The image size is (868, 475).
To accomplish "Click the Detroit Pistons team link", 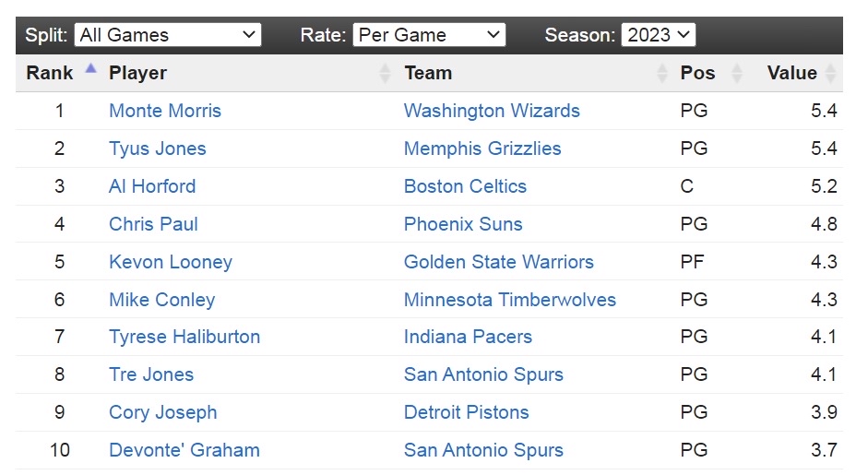I will (x=467, y=412).
